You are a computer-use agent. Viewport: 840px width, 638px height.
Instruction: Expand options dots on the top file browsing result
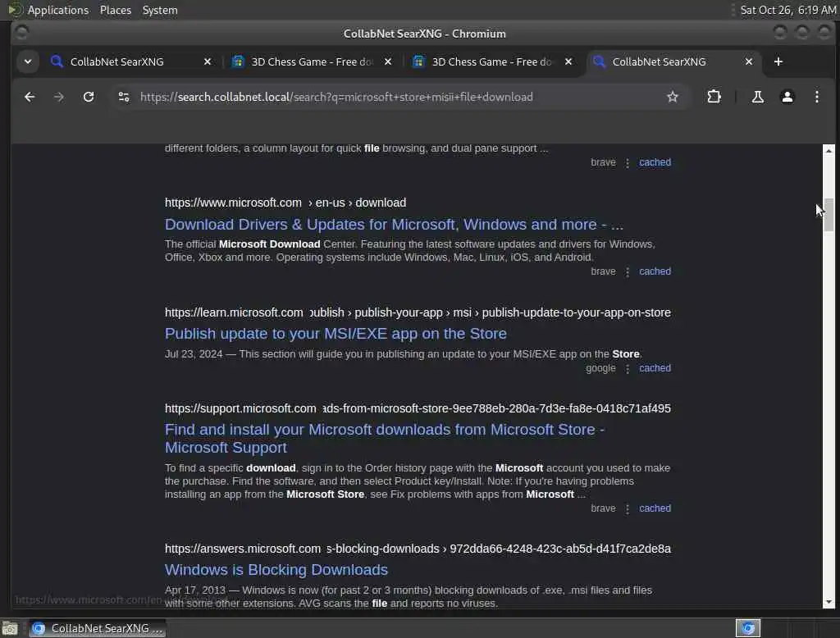pyautogui.click(x=628, y=163)
